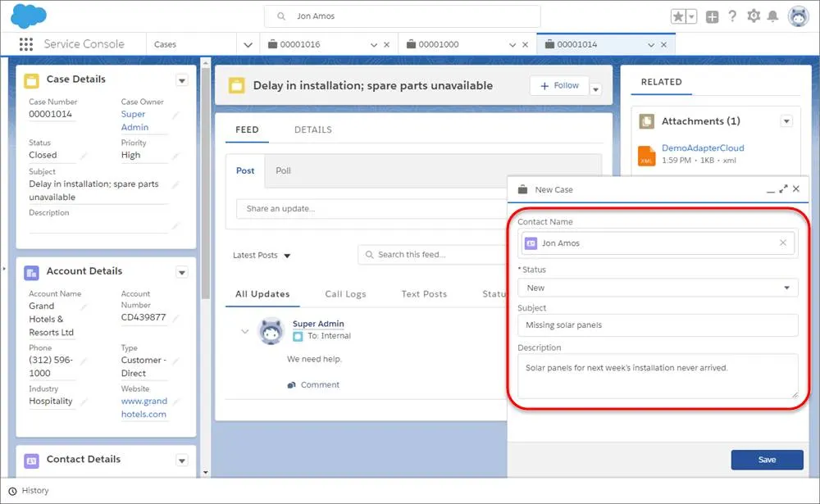Open the Setup gear icon
Viewport: 820px width, 504px height.
pos(754,16)
